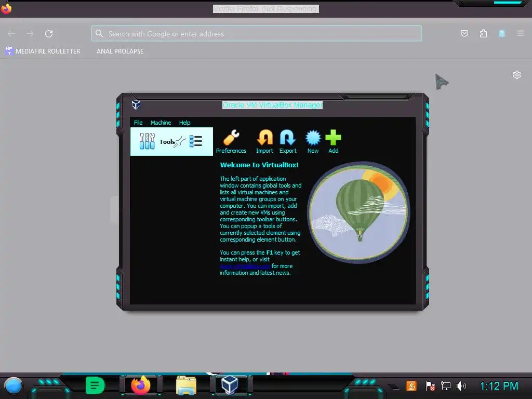Open the Tools list menu icon
Viewport: 532px width, 399px height.
[x=196, y=141]
